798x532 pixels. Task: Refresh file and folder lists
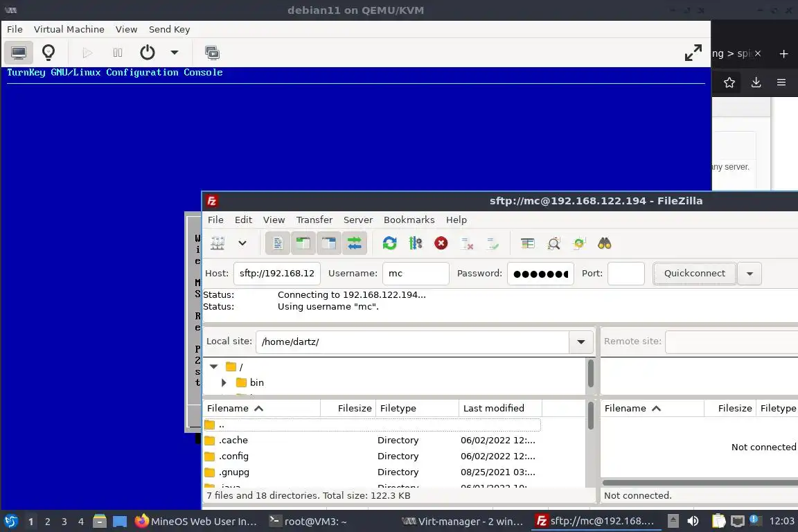click(x=390, y=243)
